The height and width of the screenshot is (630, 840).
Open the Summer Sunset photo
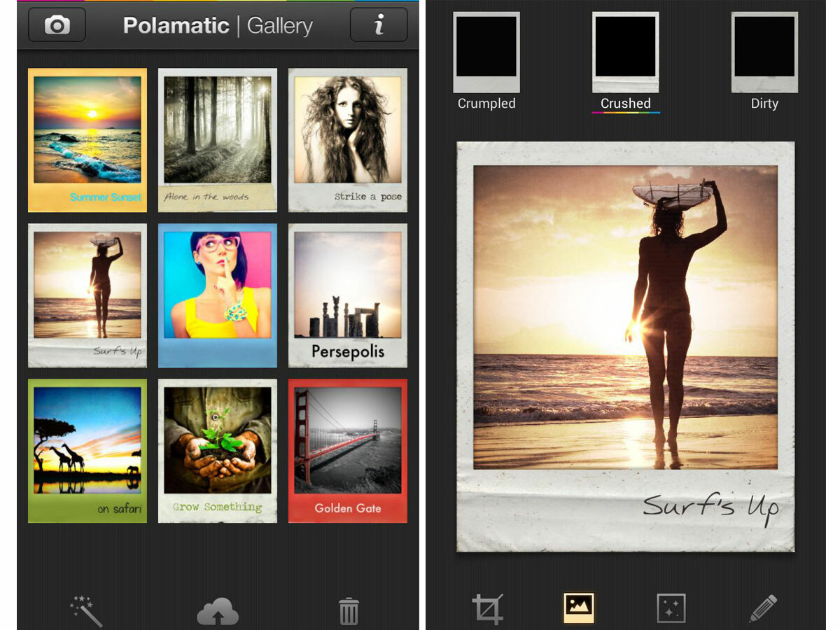(87, 140)
